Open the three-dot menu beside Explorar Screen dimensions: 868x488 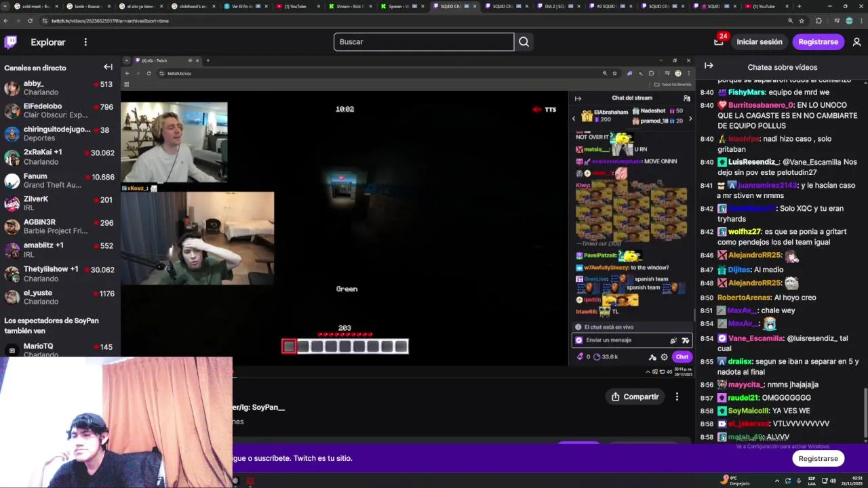85,42
